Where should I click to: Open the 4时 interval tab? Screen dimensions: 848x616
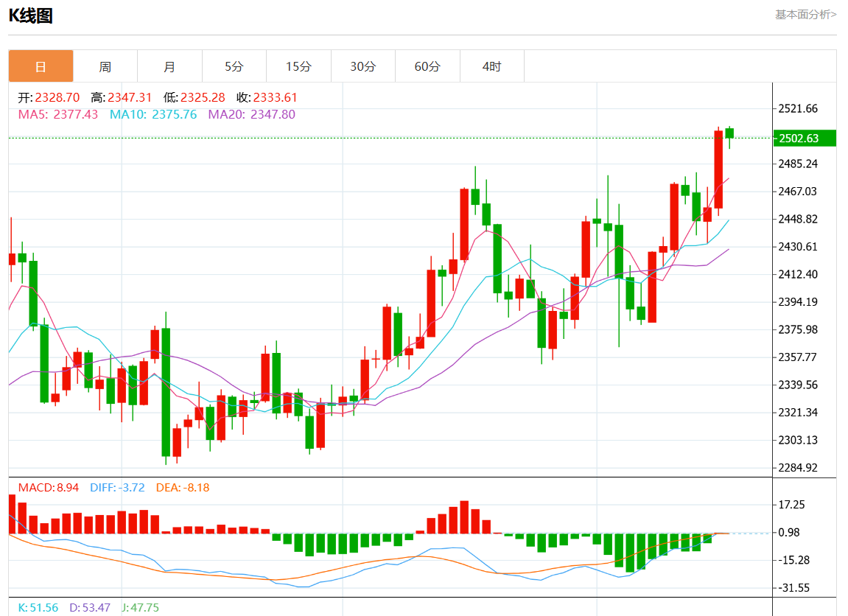[492, 66]
